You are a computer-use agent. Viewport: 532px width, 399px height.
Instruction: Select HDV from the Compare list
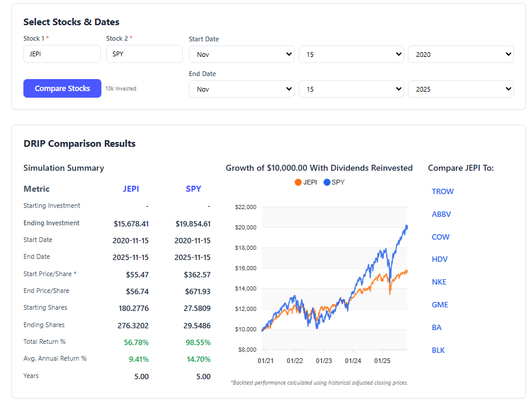[x=440, y=259]
